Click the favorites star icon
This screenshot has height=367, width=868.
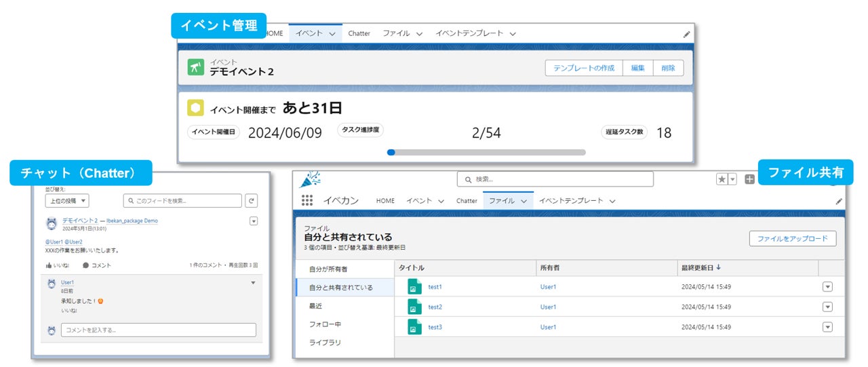[x=722, y=179]
